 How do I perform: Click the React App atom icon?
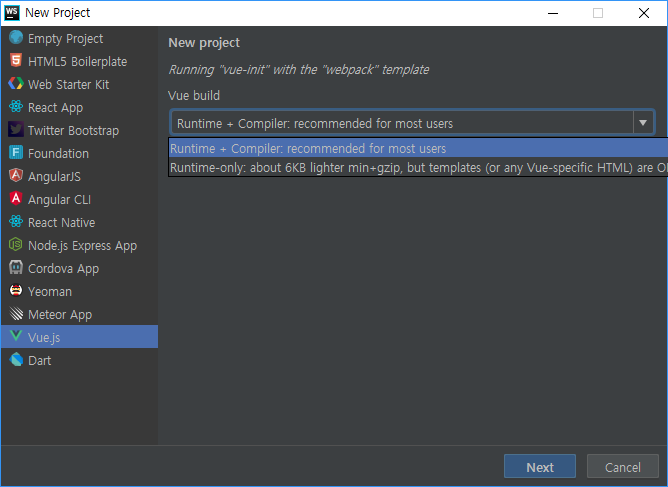point(16,107)
